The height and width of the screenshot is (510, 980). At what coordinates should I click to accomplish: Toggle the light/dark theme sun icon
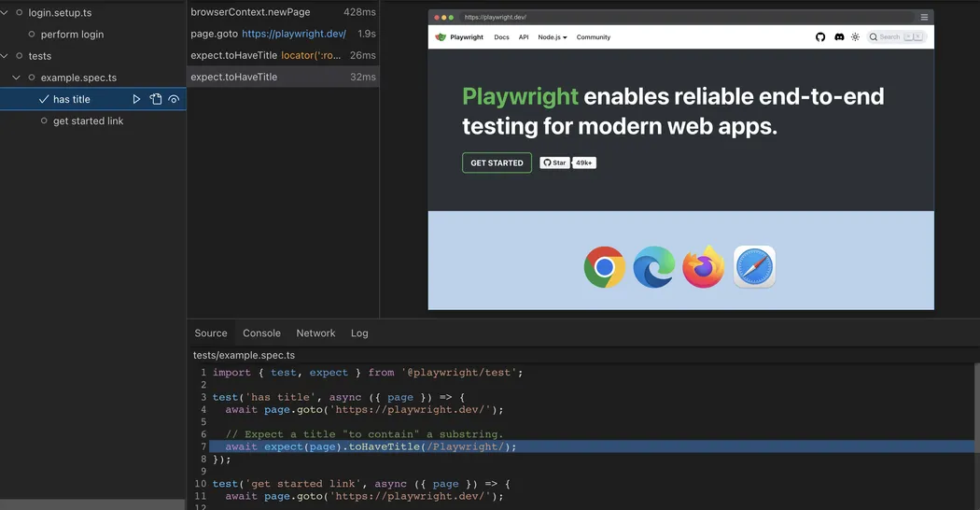point(855,37)
